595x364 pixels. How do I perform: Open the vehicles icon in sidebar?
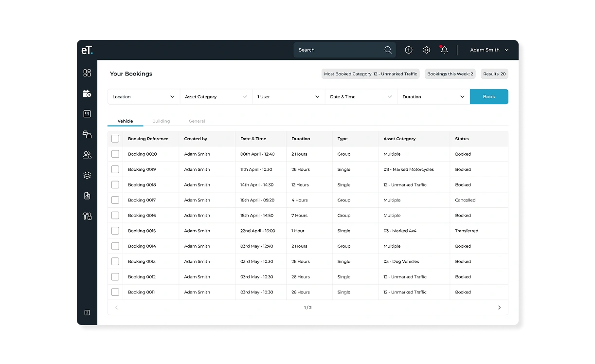click(87, 134)
